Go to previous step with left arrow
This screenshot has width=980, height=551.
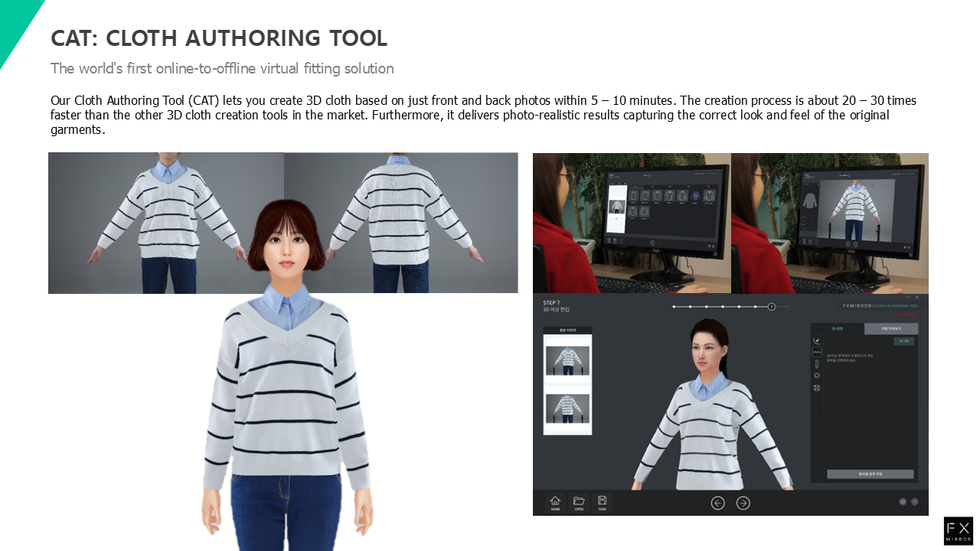pyautogui.click(x=717, y=503)
